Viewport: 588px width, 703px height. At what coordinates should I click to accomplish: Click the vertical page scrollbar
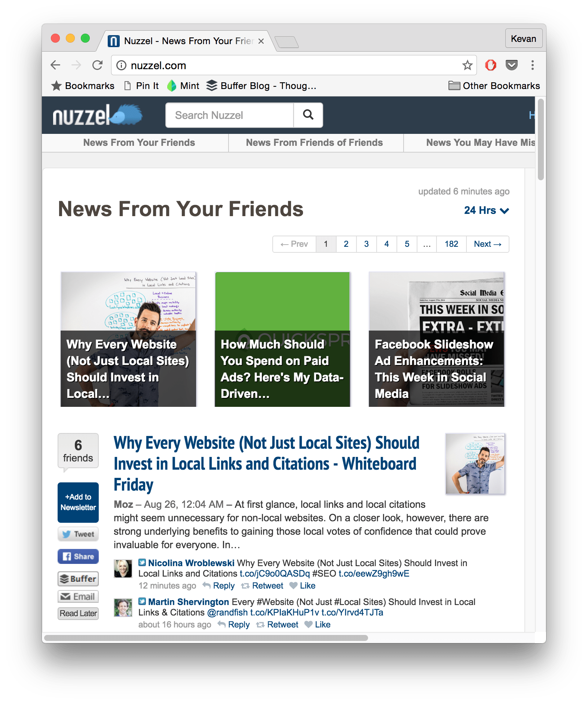tap(540, 139)
